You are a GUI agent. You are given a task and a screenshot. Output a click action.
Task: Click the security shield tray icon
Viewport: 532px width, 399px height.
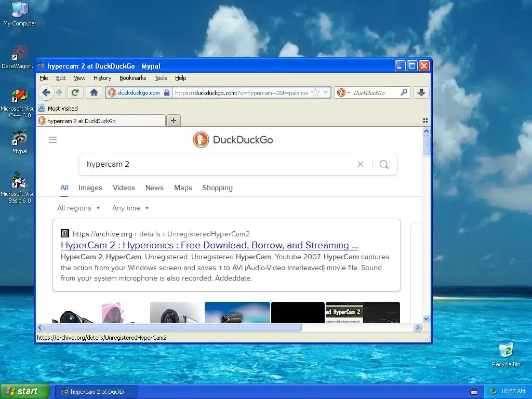pyautogui.click(x=494, y=392)
